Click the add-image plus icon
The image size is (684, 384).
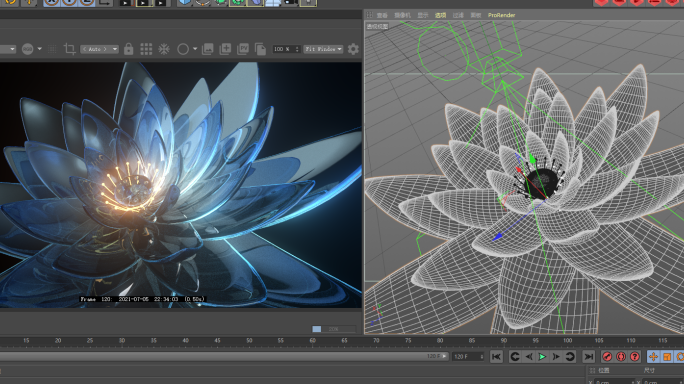pyautogui.click(x=225, y=49)
